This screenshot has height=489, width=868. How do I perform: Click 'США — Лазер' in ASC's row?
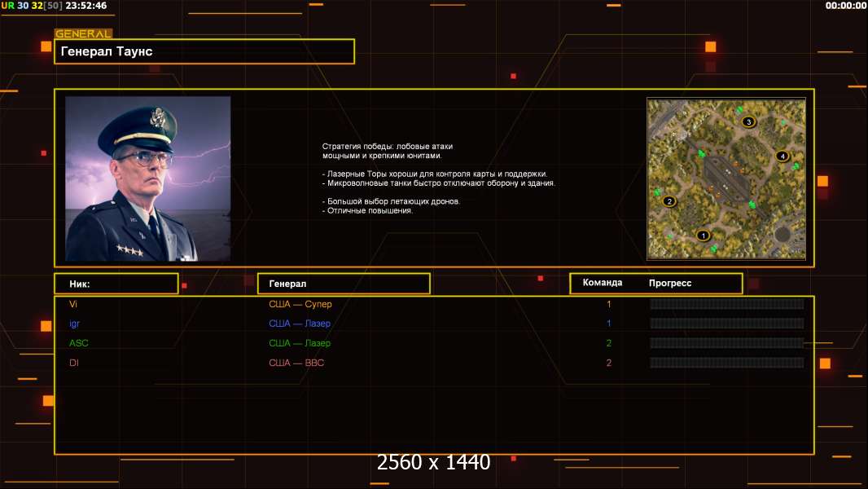[300, 343]
